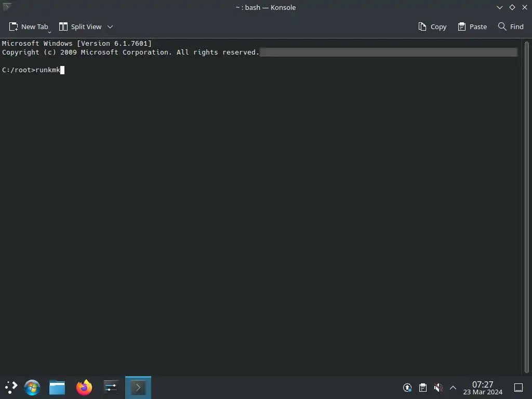Image resolution: width=532 pixels, height=399 pixels.
Task: Open a New Tab in Konsole
Action: pos(29,27)
